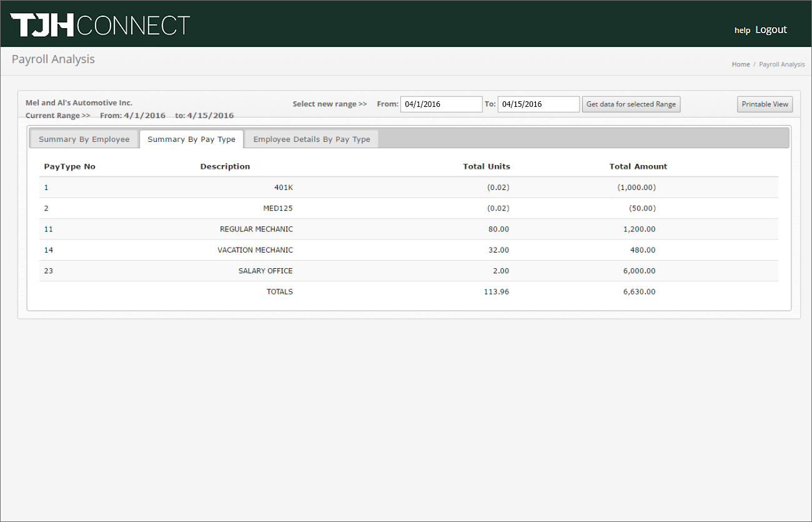
Task: Click the 6,000.00 total amount value
Action: pyautogui.click(x=640, y=271)
